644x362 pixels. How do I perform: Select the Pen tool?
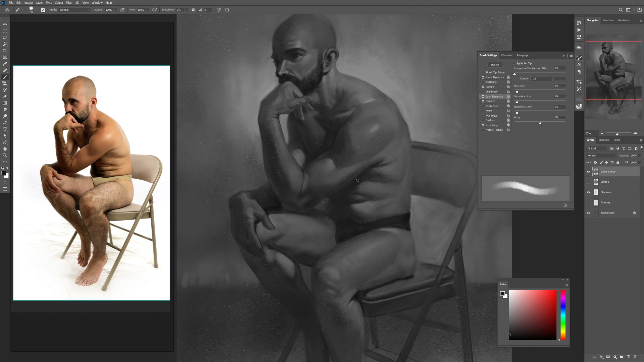point(5,123)
